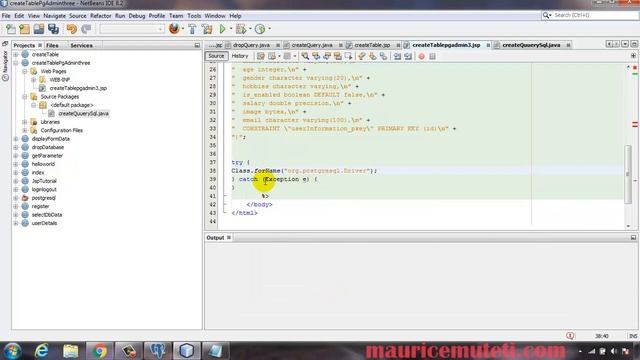640x360 pixels.
Task: Open the project configuration combo box
Action: [x=132, y=29]
